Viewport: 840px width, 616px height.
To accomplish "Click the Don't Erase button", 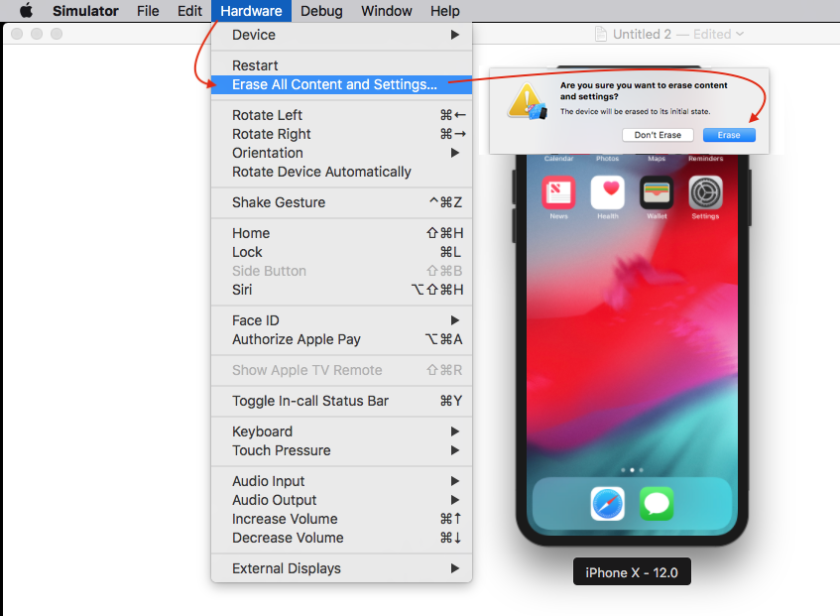I will 658,135.
